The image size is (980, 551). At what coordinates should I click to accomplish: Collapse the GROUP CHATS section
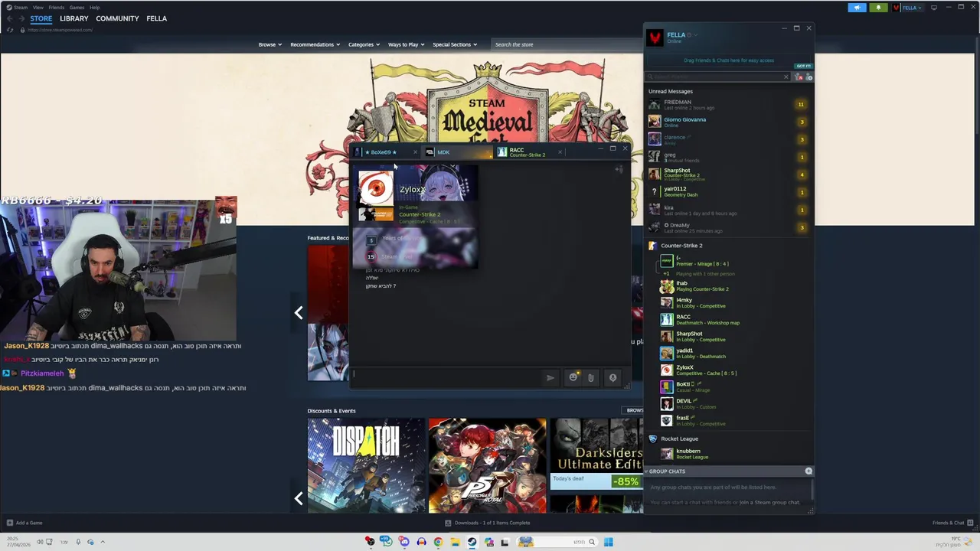click(666, 471)
